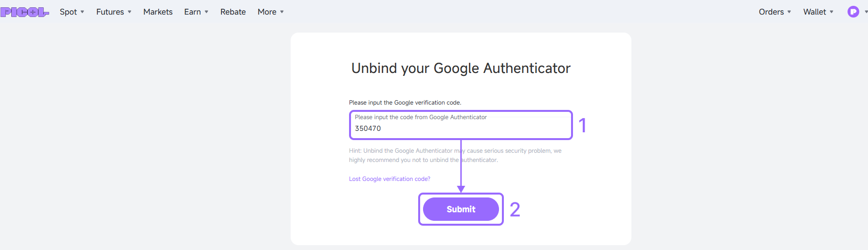Viewport: 868px width, 250px height.
Task: Click the PICOL logo
Action: [x=24, y=12]
